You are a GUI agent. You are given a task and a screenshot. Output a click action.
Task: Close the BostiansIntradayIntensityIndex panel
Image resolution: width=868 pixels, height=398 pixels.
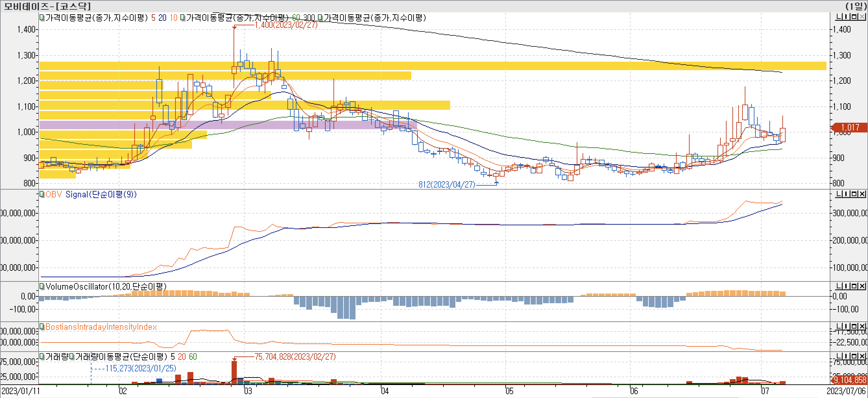(862, 326)
